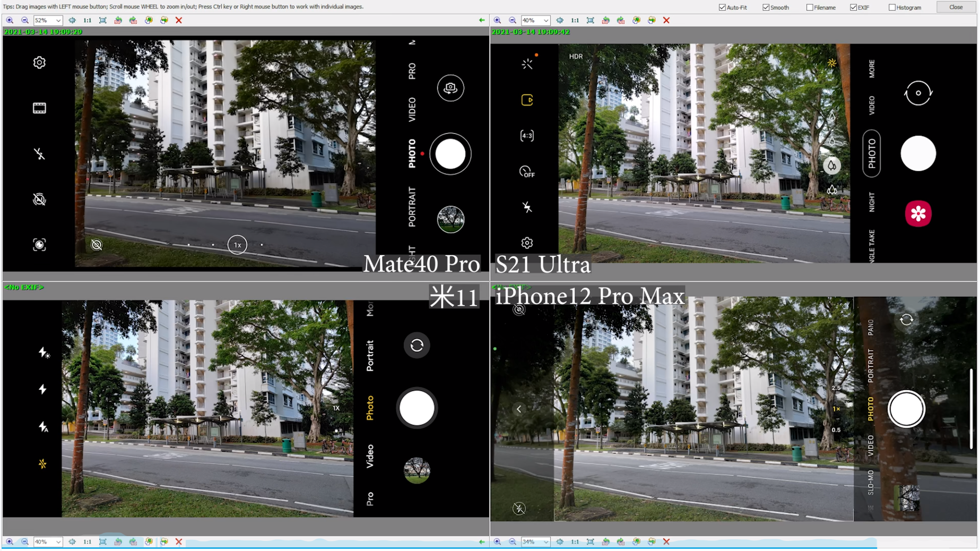Click the S21 Ultra comparison image
This screenshot has height=551, width=980.
733,153
